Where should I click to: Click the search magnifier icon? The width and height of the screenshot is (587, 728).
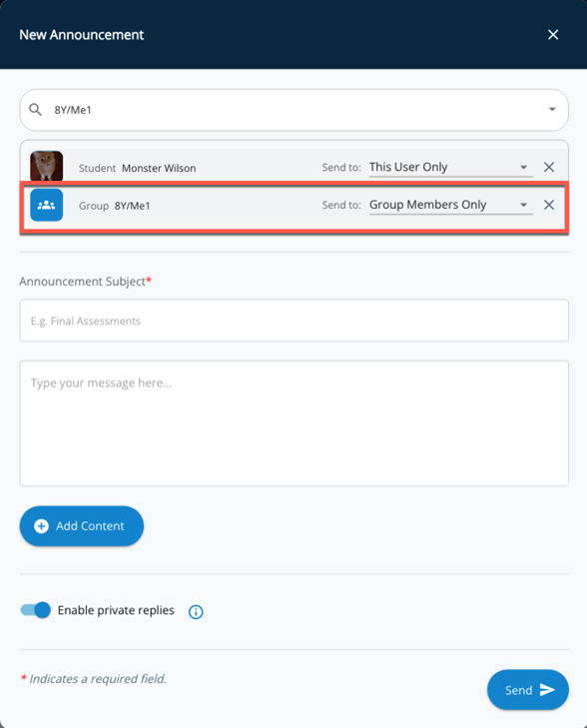[35, 110]
